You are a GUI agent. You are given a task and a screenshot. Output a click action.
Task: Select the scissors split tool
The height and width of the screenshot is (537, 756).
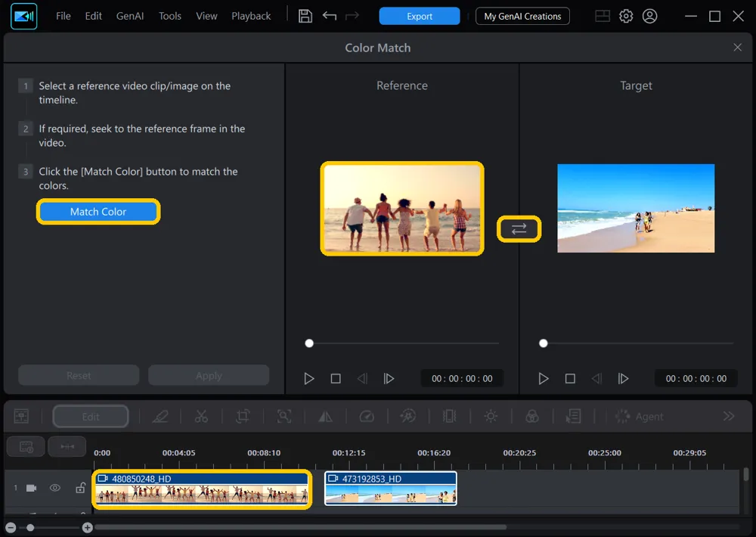202,417
